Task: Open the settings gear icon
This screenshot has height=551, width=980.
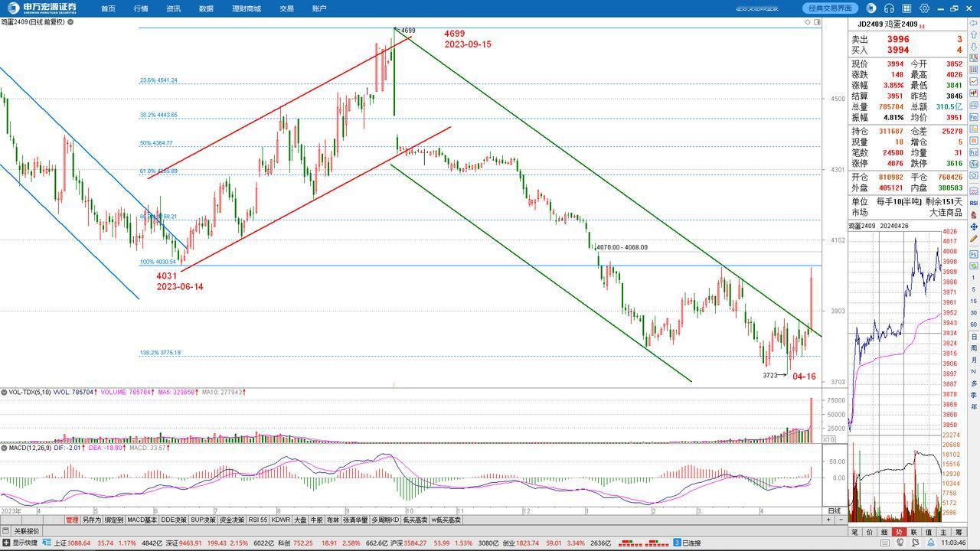Action: point(924,8)
